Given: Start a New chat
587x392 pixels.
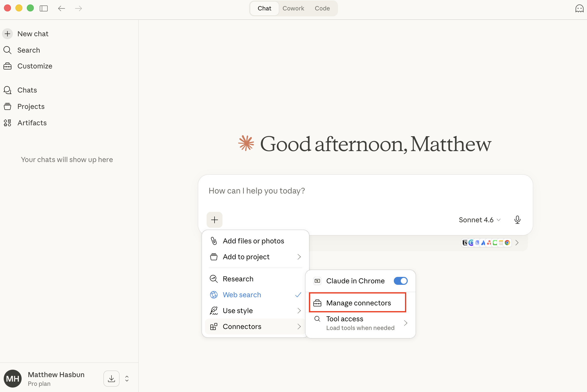Looking at the screenshot, I should click(33, 34).
